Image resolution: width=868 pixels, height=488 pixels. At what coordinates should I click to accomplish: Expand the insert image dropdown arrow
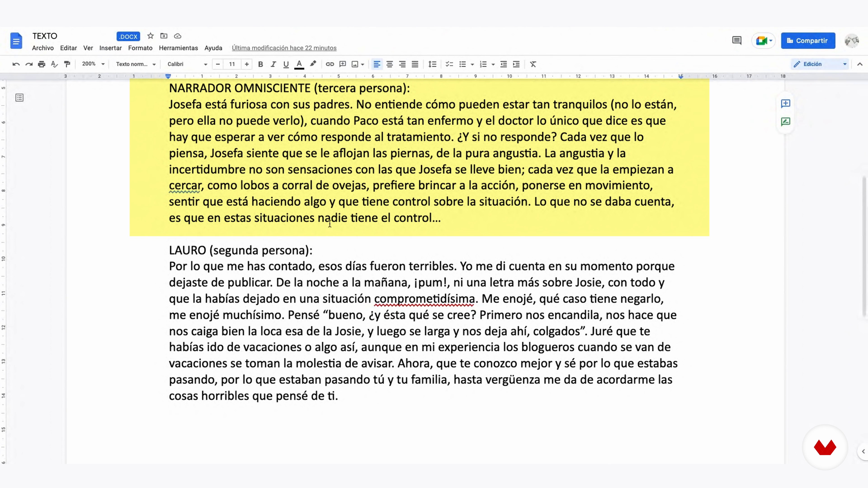click(363, 64)
